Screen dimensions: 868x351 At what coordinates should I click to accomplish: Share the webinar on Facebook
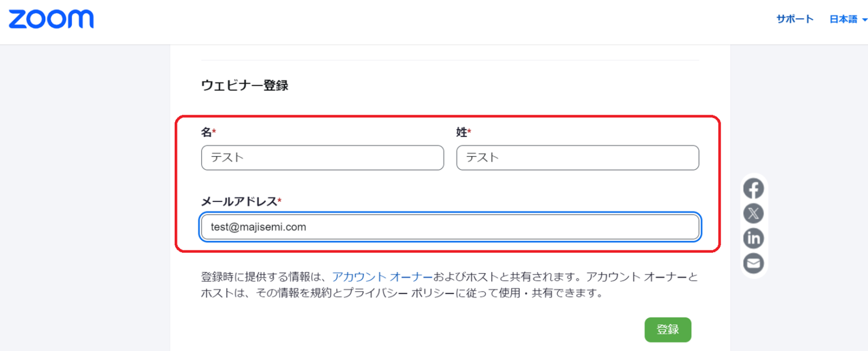[753, 189]
